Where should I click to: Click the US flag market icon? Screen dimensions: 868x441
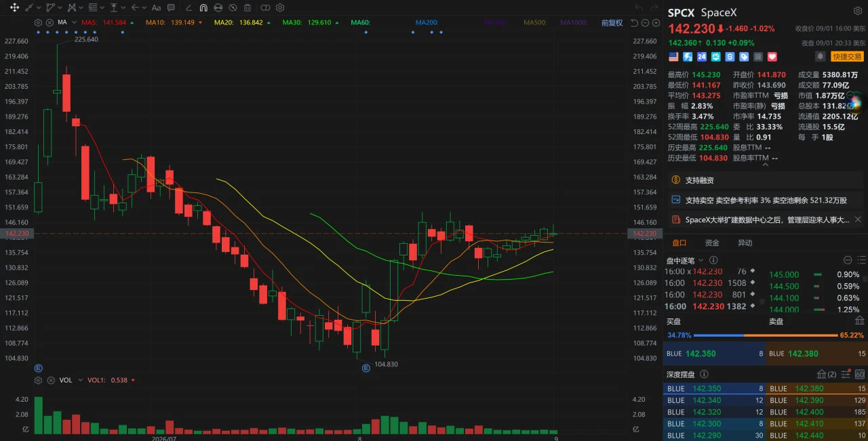(673, 57)
